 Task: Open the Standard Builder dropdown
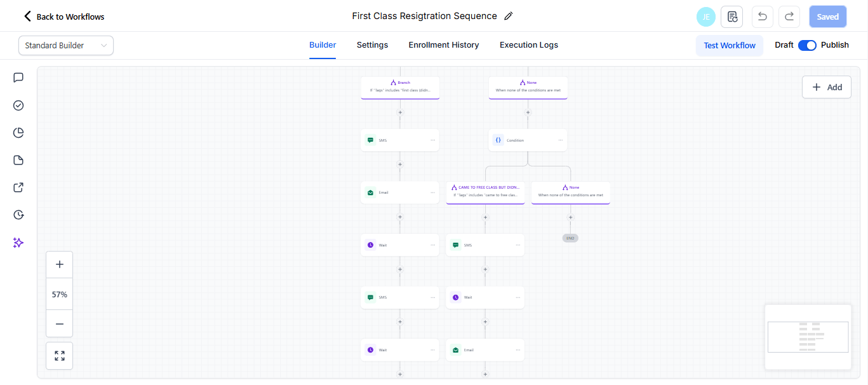[x=66, y=45]
